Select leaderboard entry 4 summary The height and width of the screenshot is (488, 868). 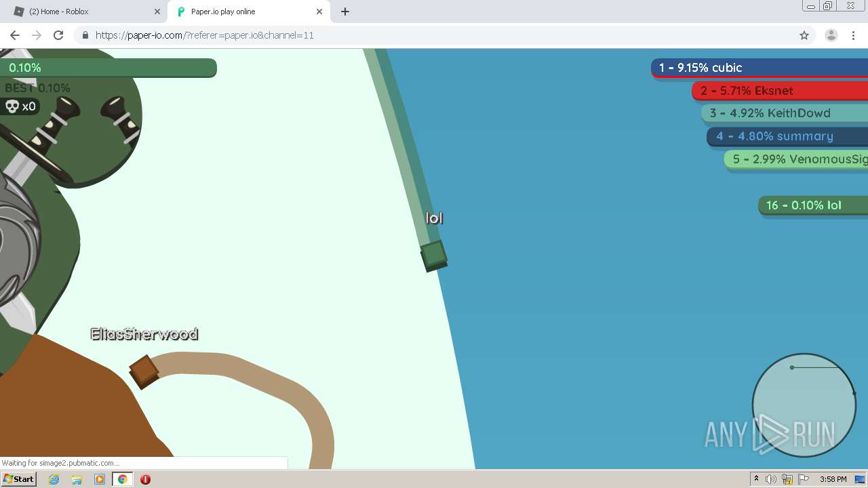[x=787, y=136]
